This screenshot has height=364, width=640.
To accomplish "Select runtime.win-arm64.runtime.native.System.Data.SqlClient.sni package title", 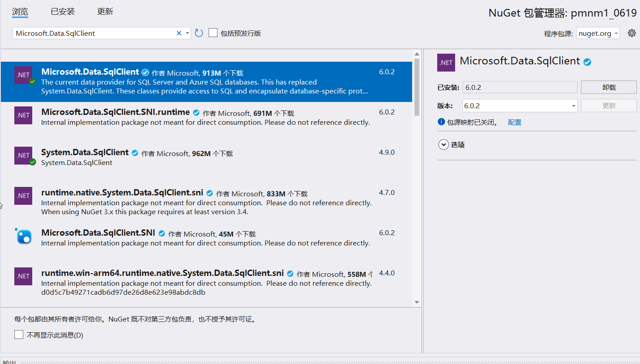I will (162, 273).
